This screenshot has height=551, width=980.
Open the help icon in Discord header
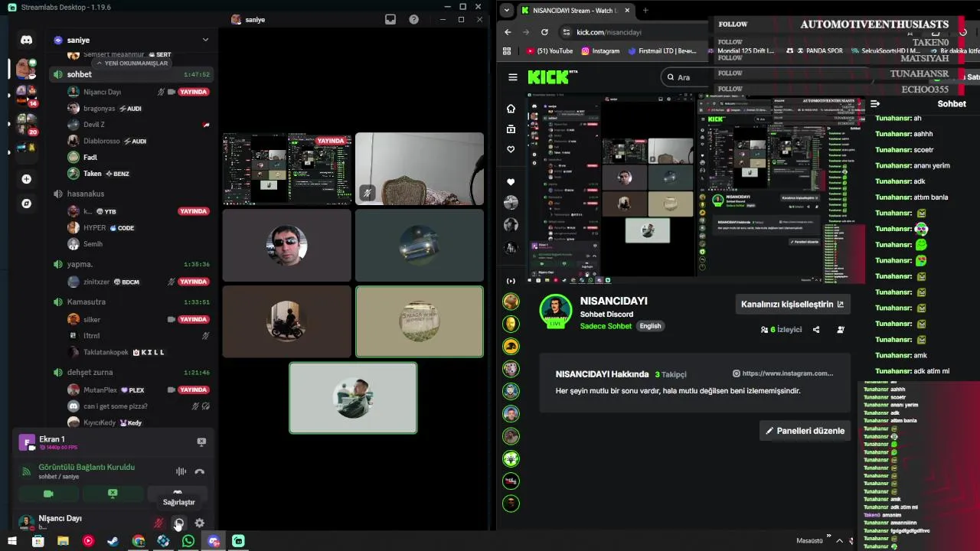click(x=414, y=19)
